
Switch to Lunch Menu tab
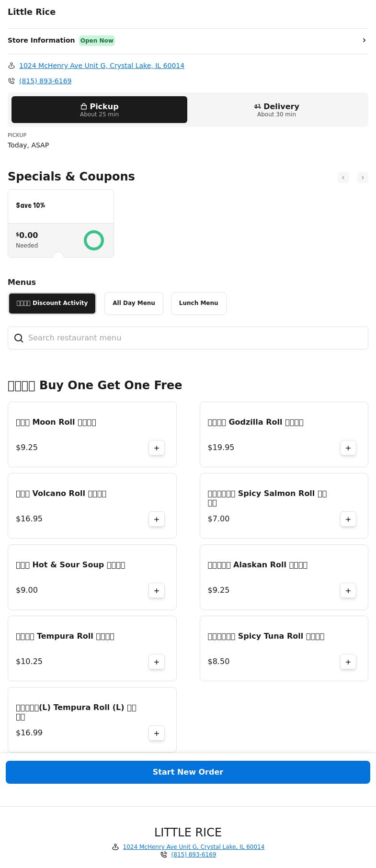coord(198,304)
